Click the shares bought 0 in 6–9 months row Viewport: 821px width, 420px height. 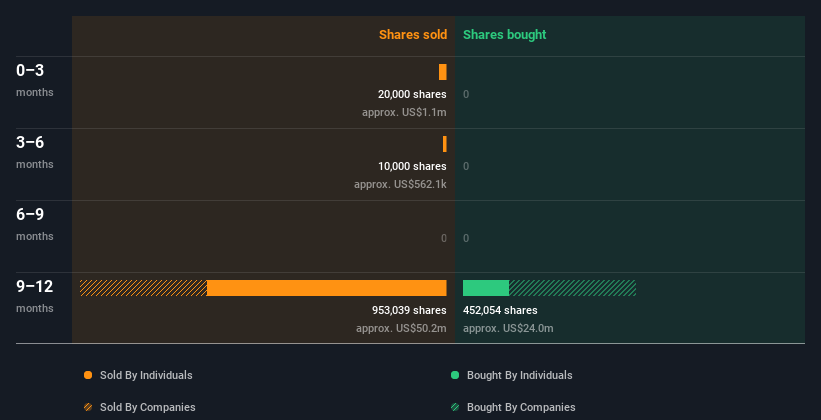[x=466, y=238]
